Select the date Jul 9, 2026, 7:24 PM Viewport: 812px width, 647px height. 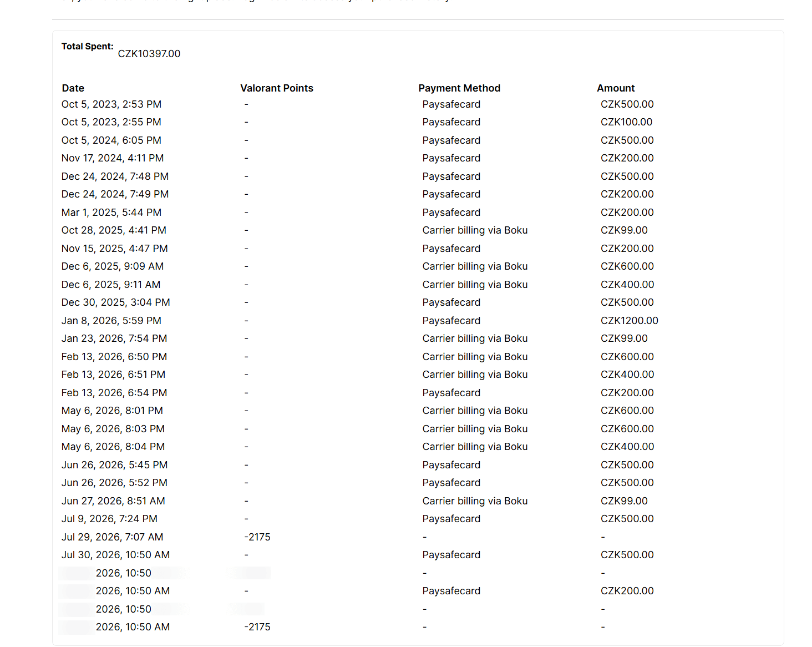110,519
